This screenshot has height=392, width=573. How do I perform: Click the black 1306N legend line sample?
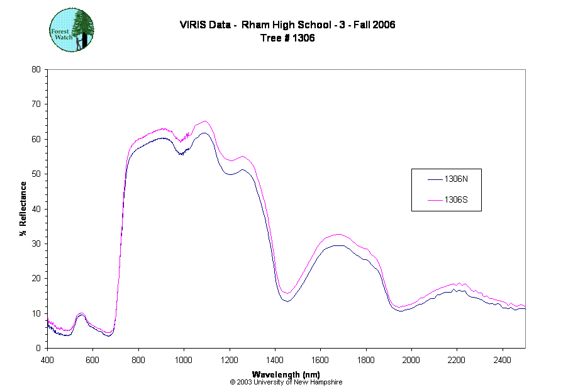(x=435, y=179)
